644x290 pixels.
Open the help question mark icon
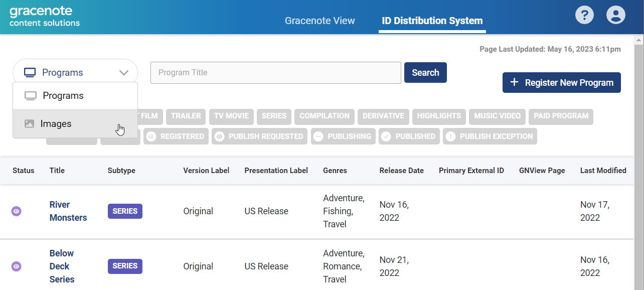pos(584,15)
